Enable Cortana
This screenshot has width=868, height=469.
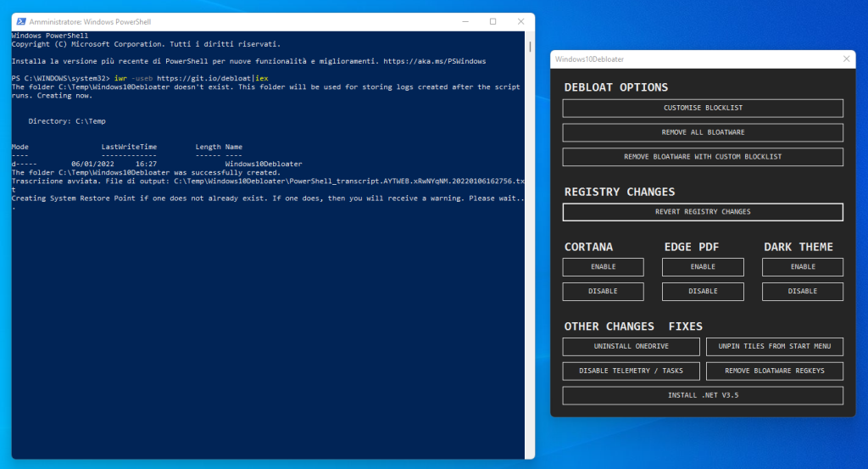pyautogui.click(x=603, y=267)
